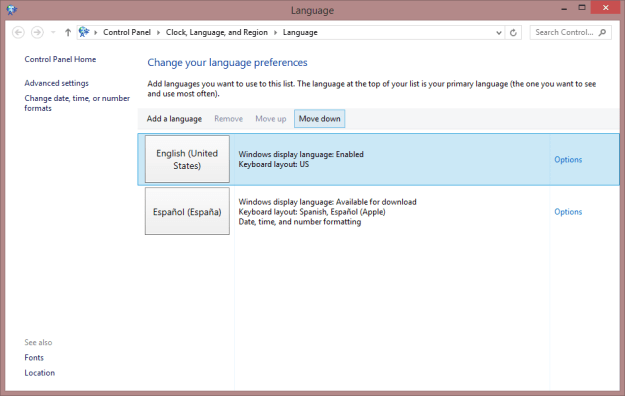The width and height of the screenshot is (625, 396).
Task: Open Control Panel Home
Action: coord(60,59)
